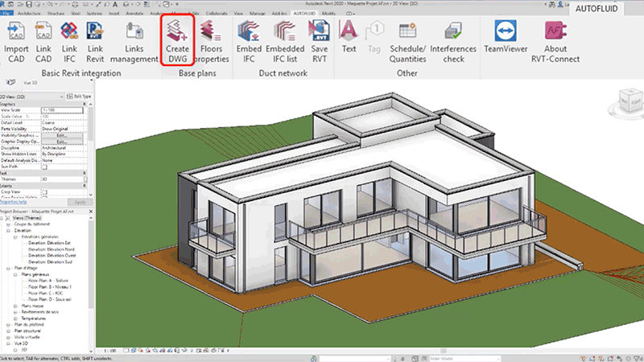Click the Apply button in Properties
The image size is (644, 362).
pyautogui.click(x=80, y=203)
